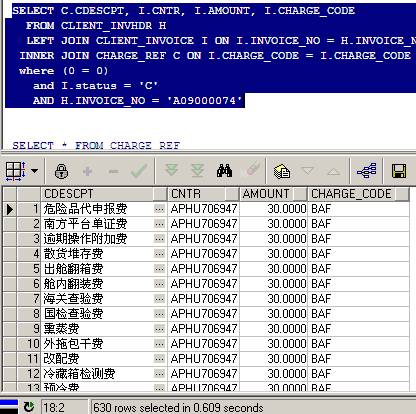Click row number 6 in the grid margin
Viewport: 416px width, 414px height.
[x=29, y=284]
